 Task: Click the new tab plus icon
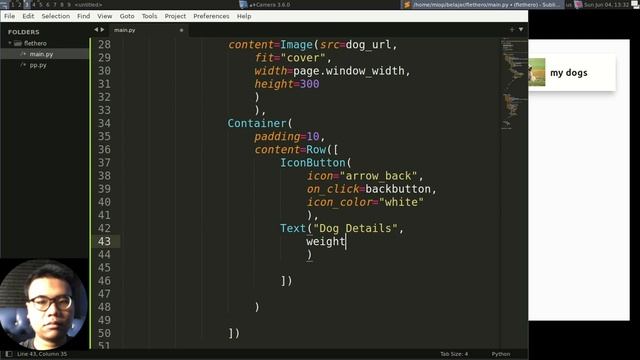click(512, 29)
